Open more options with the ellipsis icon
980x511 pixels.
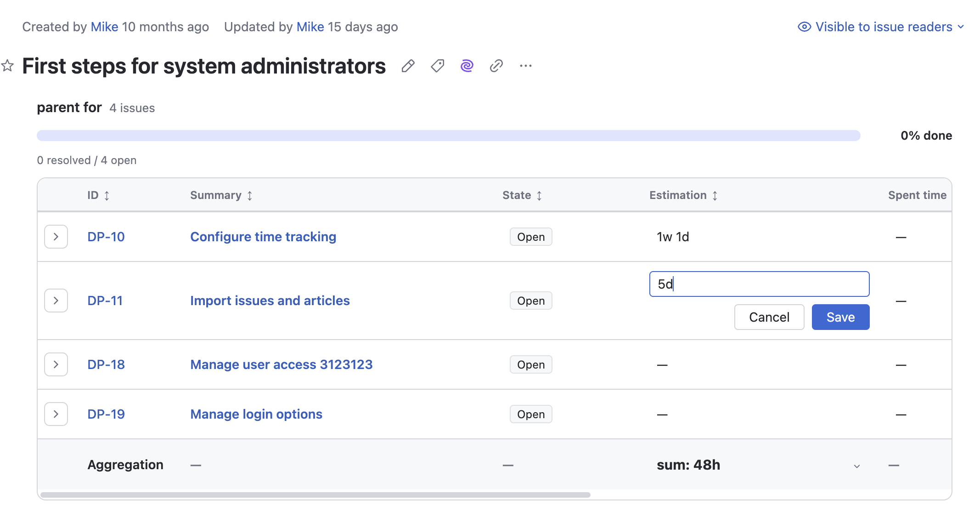click(525, 66)
